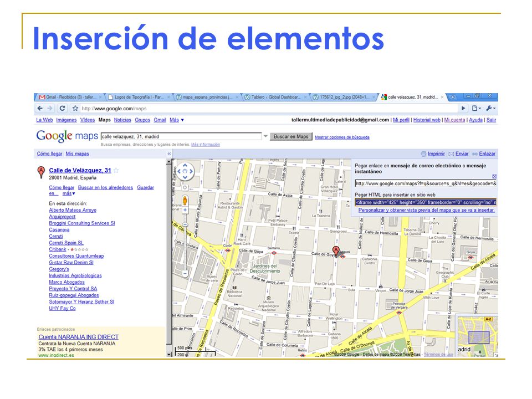
Task: Click marker A on the map
Action: 336,252
